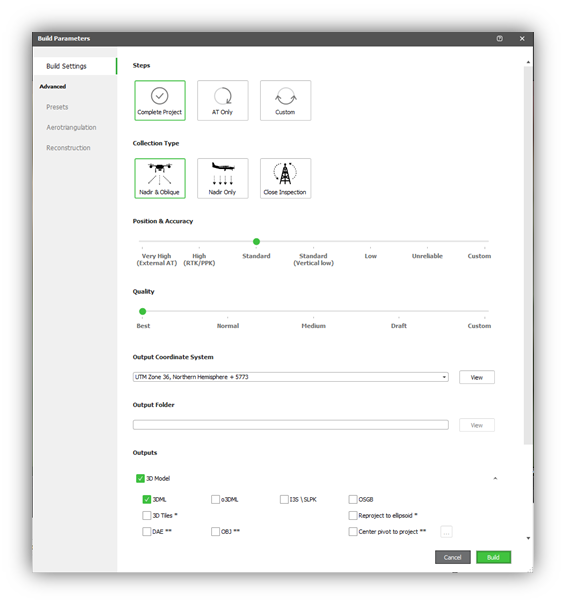Viewport: 566px width, 605px height.
Task: Open the help icon in title bar
Action: (x=500, y=39)
